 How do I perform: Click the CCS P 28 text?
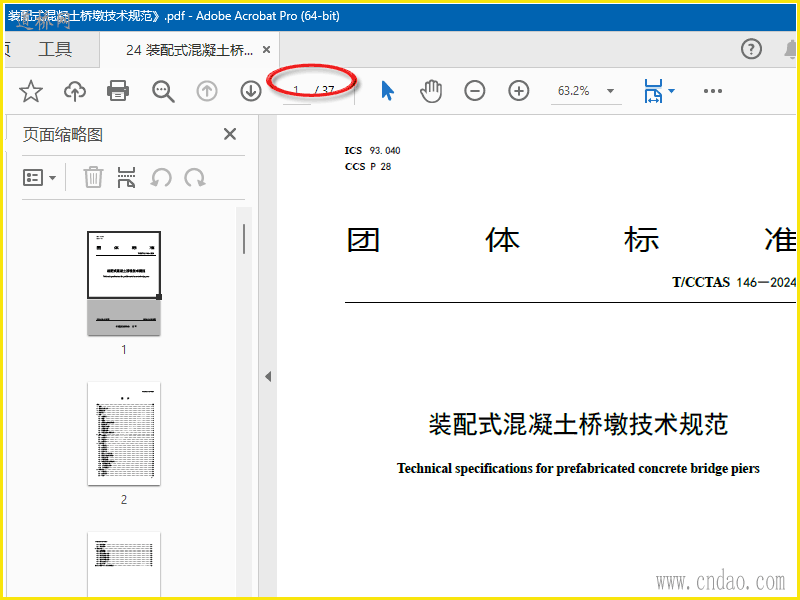tap(368, 166)
